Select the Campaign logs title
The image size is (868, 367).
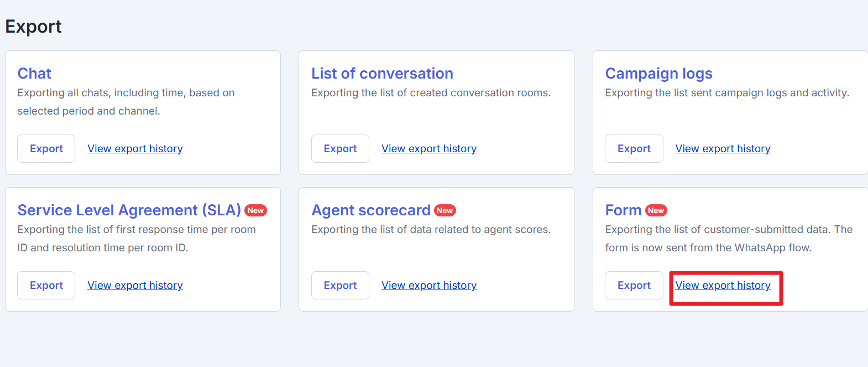pos(658,73)
